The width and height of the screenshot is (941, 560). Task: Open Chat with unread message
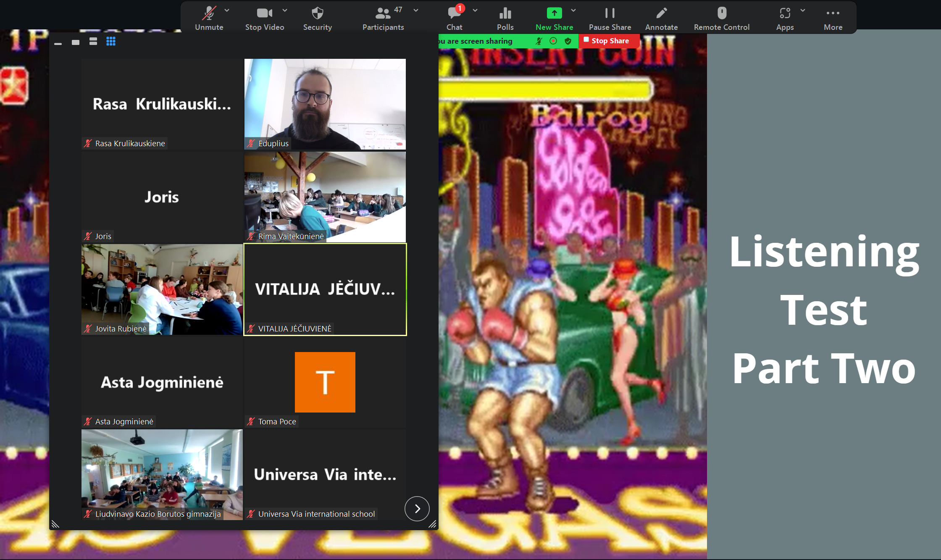pyautogui.click(x=454, y=13)
